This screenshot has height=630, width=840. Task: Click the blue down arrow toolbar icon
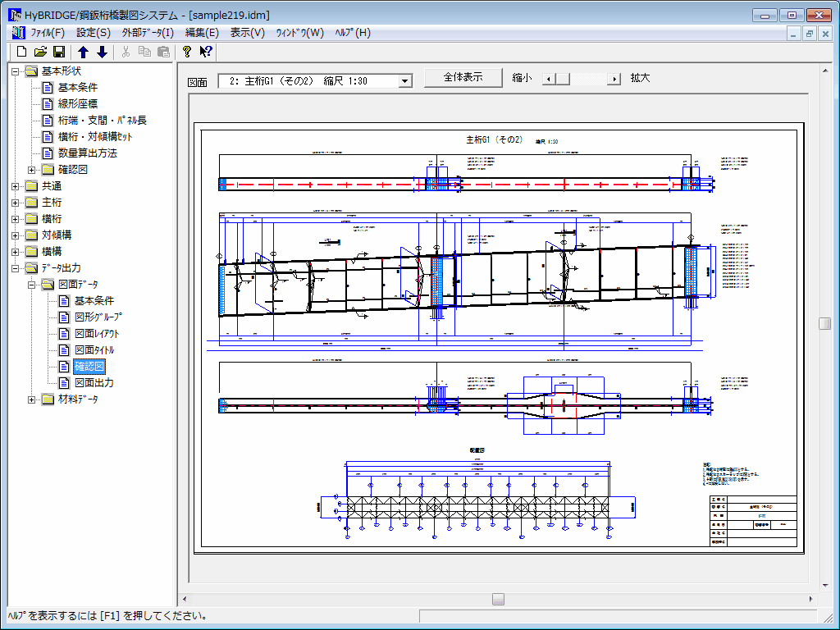coord(102,52)
